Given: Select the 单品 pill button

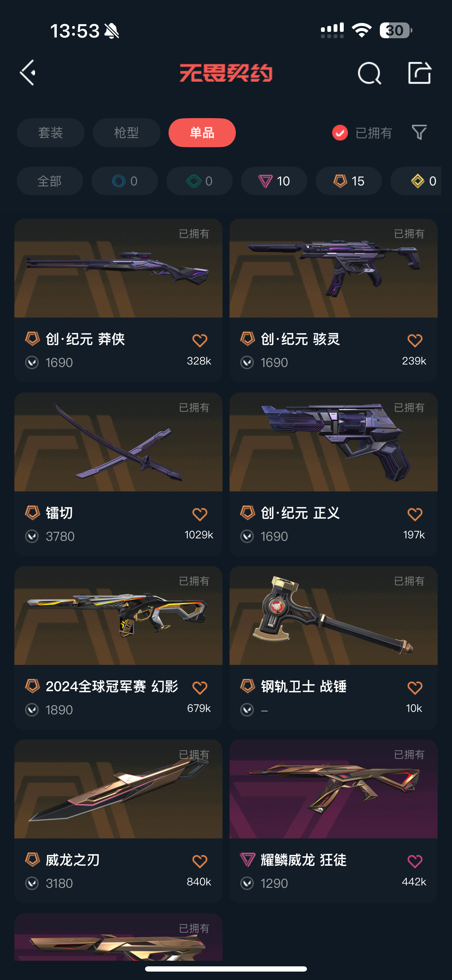Looking at the screenshot, I should 202,133.
